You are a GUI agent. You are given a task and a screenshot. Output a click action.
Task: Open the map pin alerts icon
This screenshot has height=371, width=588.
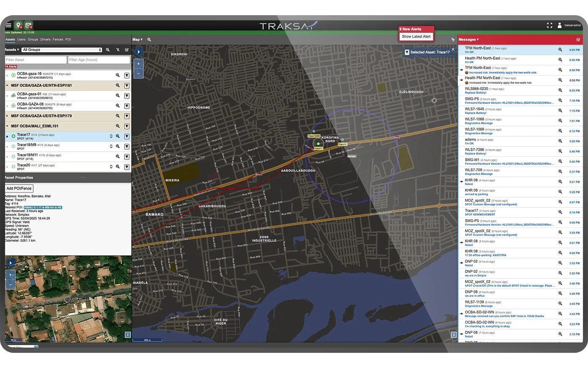[19, 26]
